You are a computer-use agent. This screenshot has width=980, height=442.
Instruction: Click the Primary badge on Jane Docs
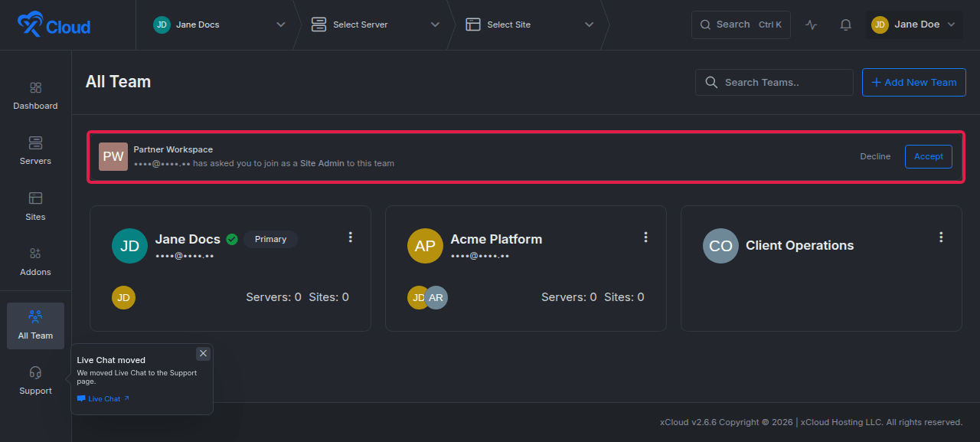tap(271, 239)
